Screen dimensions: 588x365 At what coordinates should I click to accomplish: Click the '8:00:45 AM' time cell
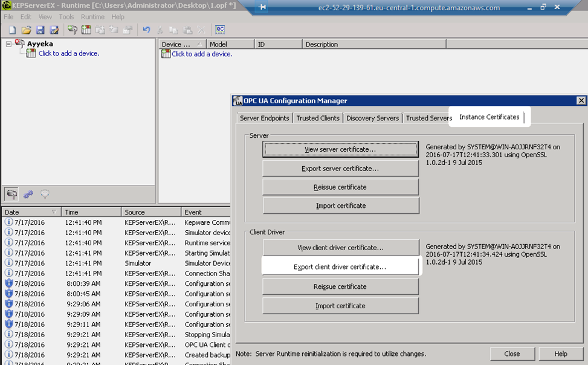(x=83, y=294)
